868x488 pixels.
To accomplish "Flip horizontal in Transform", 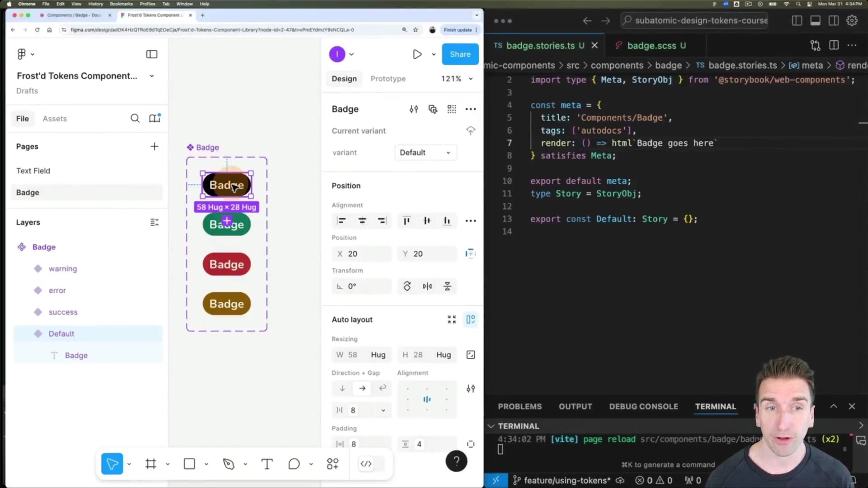I will (427, 286).
